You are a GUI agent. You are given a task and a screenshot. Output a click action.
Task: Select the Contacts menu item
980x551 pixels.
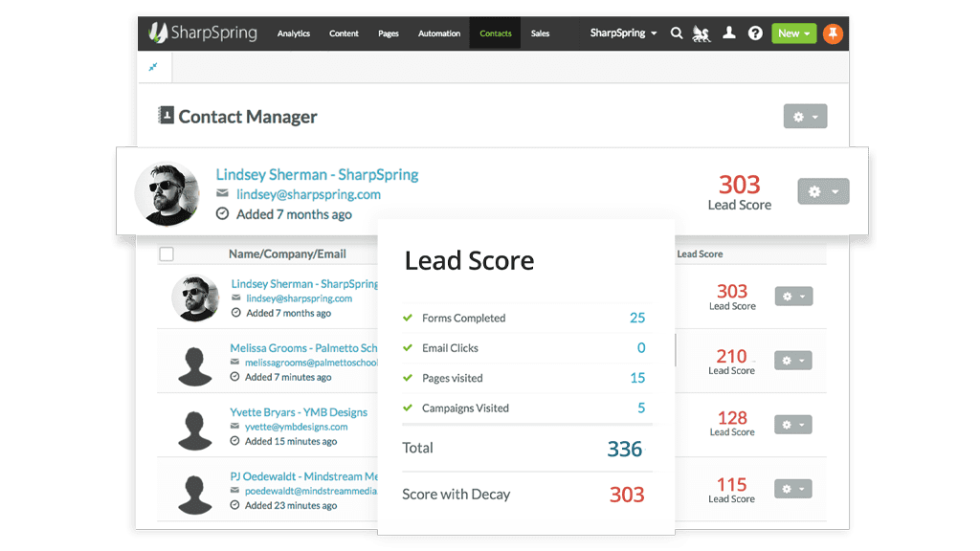(496, 33)
